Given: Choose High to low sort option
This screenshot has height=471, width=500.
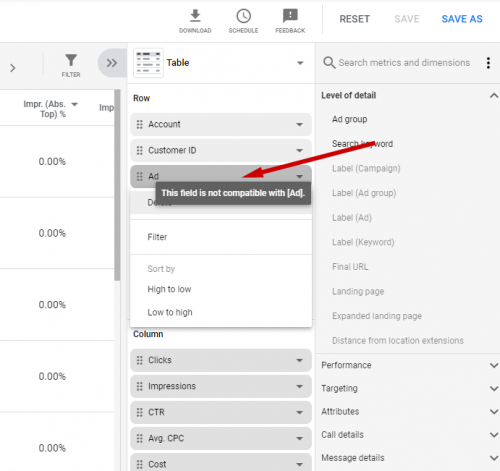Looking at the screenshot, I should click(169, 289).
